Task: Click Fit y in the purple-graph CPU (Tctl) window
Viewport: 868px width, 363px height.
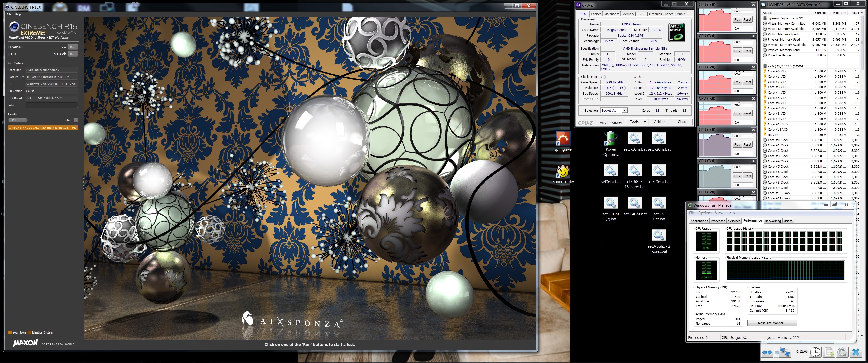Action: click(x=737, y=144)
